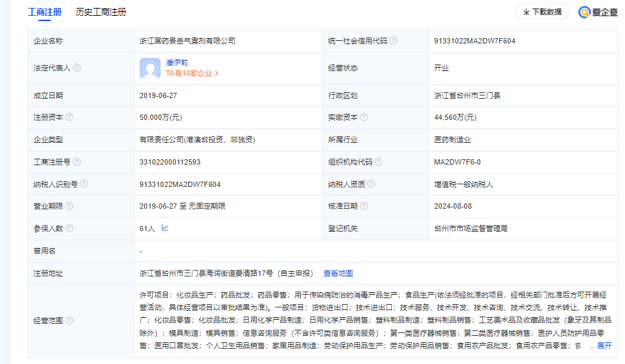Select the 开业 status value
The height and width of the screenshot is (364, 625).
tap(441, 68)
